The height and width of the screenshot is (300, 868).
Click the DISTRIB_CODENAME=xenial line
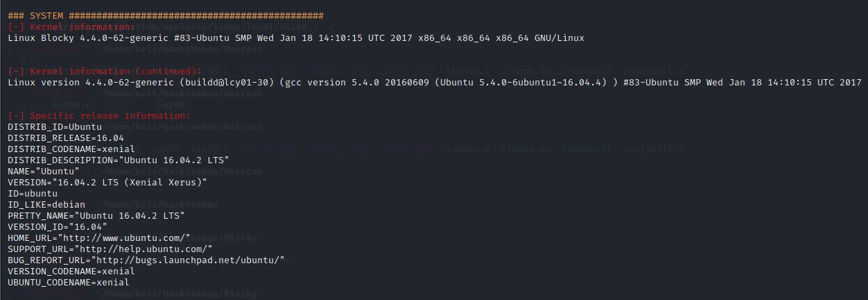71,149
